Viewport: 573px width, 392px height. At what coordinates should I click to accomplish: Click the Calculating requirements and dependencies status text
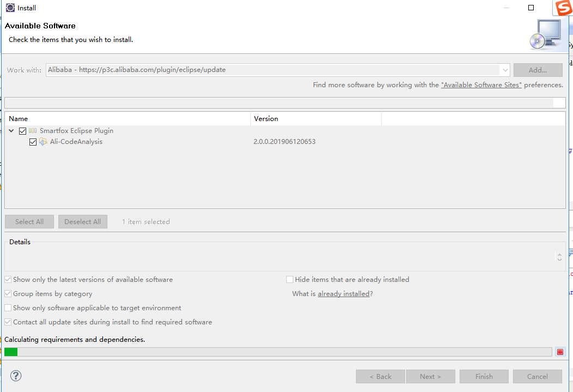tap(75, 340)
